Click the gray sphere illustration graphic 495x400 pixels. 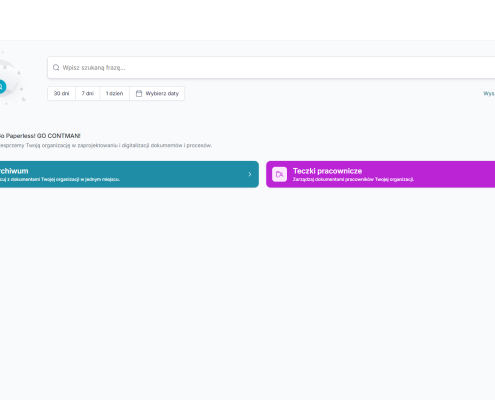tap(7, 79)
